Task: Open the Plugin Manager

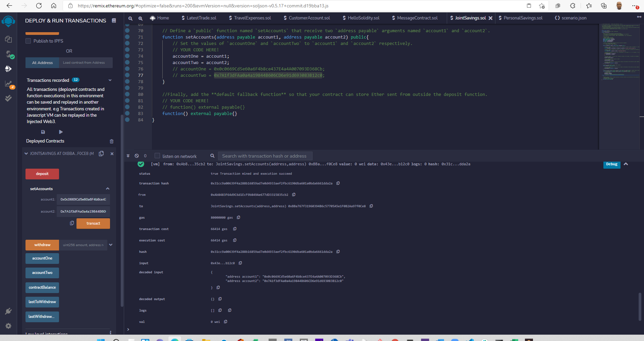Action: (x=8, y=311)
